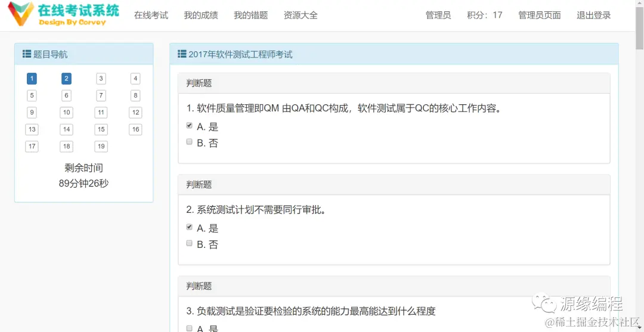Click the list icon beside 2017年软件测试工程师考试

(x=182, y=54)
